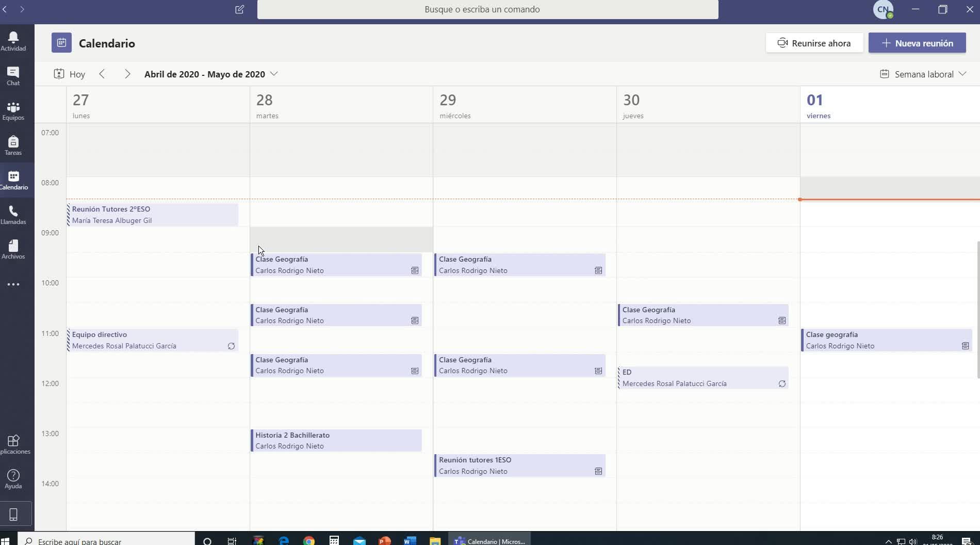Click notes icon on Friday's Clase geografía

click(x=965, y=346)
